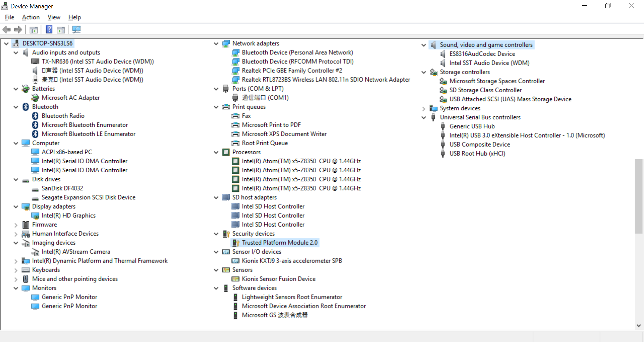Click the Human Interface Devices icon

25,234
